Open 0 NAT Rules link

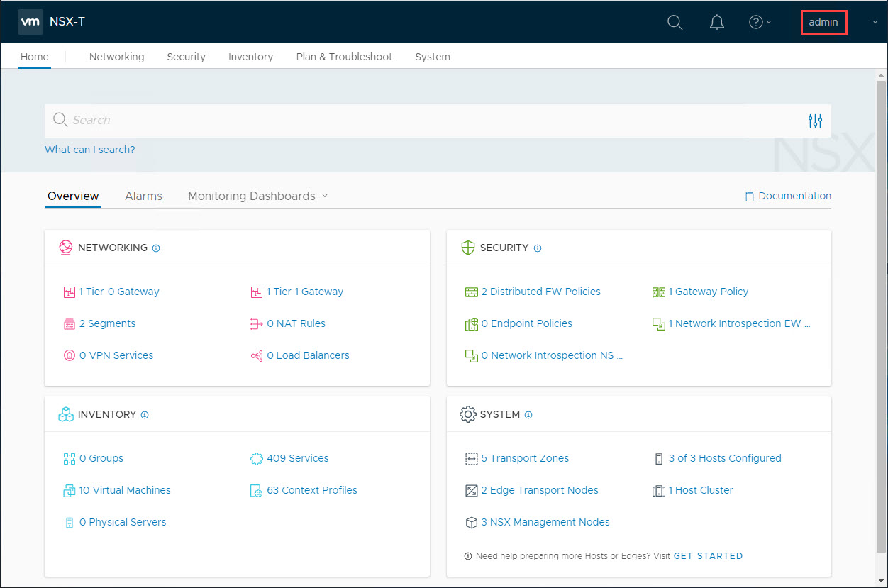(296, 323)
